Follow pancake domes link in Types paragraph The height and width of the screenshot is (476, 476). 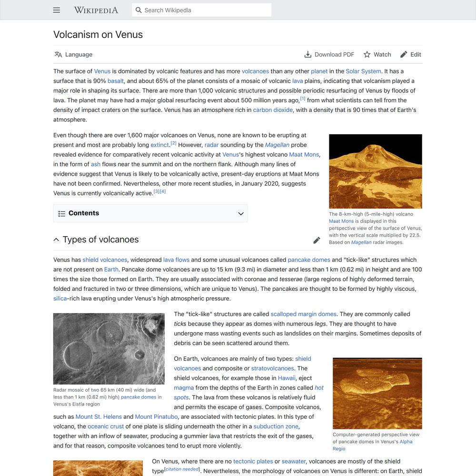click(309, 260)
